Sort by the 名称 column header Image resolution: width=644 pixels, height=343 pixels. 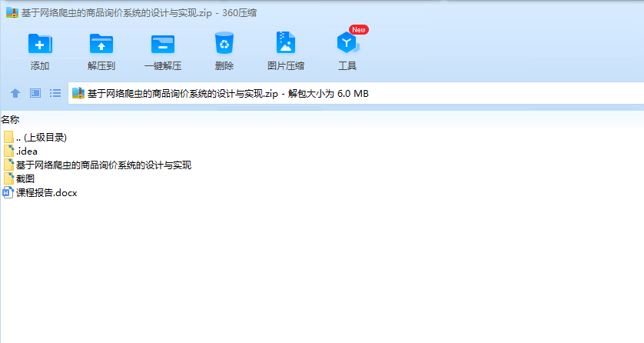pyautogui.click(x=10, y=119)
